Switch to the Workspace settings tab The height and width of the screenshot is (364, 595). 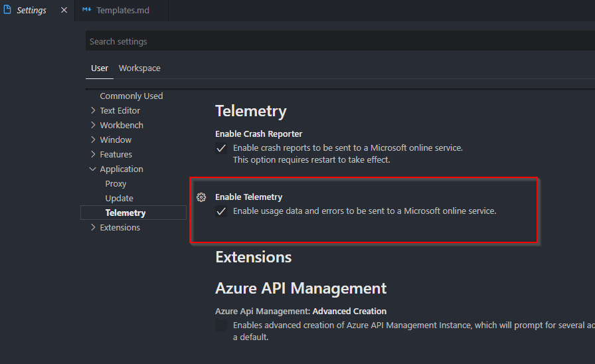point(139,68)
